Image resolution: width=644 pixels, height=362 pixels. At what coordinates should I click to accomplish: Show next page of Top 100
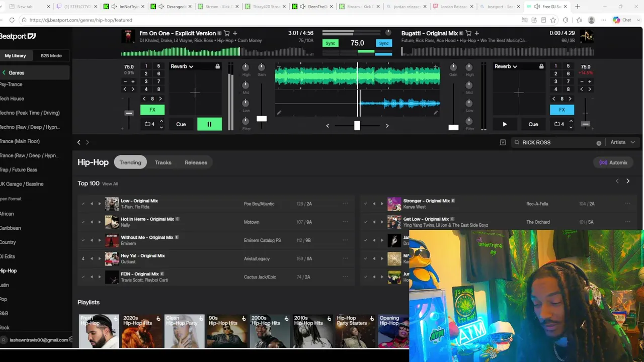click(628, 181)
